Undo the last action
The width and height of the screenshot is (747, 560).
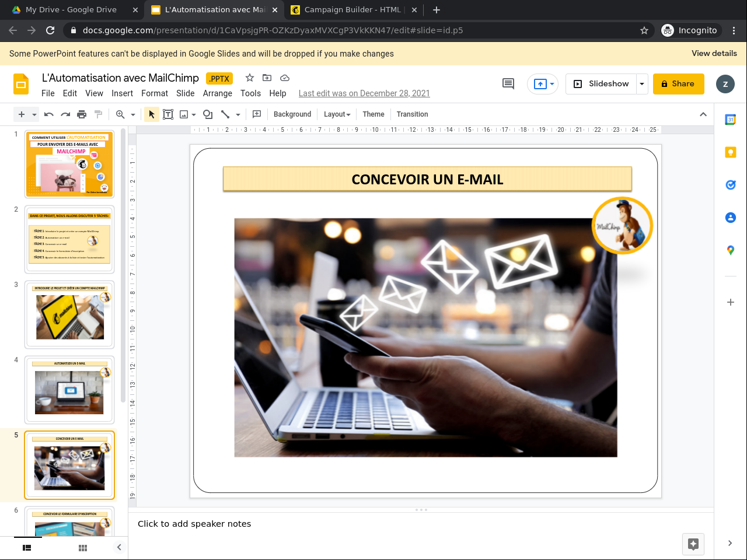pos(49,114)
